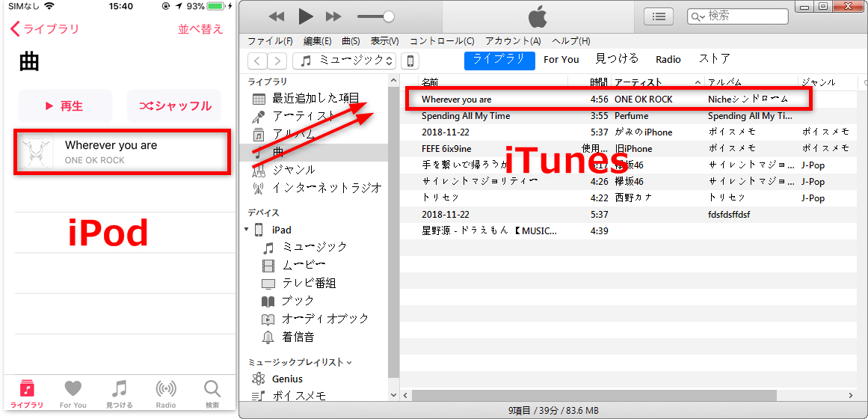Screen dimensions: 868x419
Task: Open the コントロール(C) menu
Action: (442, 41)
